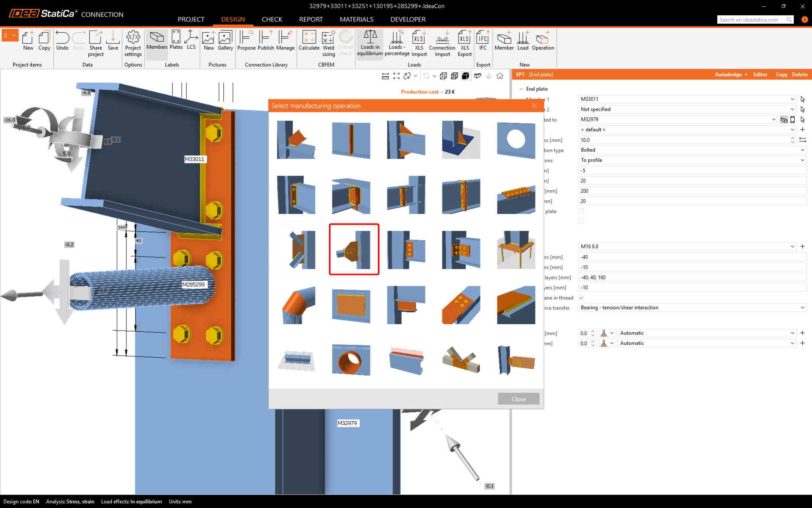Open the M16 8.8 bolt dropdown
This screenshot has height=508, width=812.
(x=792, y=246)
